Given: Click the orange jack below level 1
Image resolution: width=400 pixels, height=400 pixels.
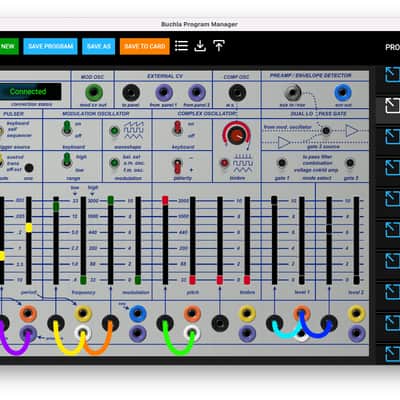Looking at the screenshot, I should [x=302, y=313].
